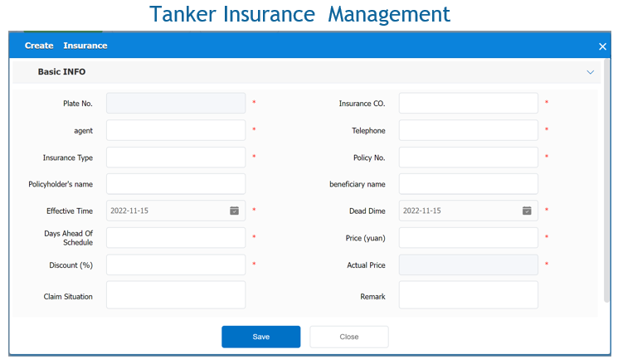The image size is (618, 364).
Task: Close the Create Insurance dialog with X
Action: [603, 46]
